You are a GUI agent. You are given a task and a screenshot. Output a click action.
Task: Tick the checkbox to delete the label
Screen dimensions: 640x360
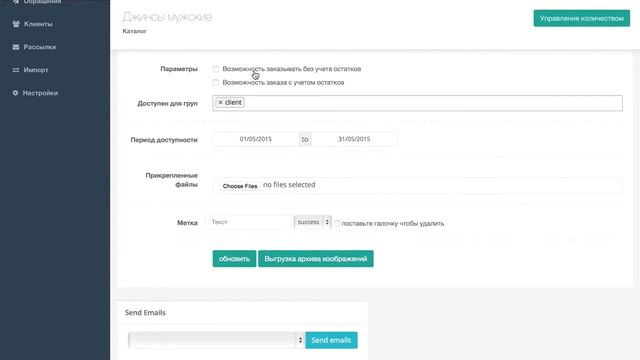pyautogui.click(x=337, y=224)
